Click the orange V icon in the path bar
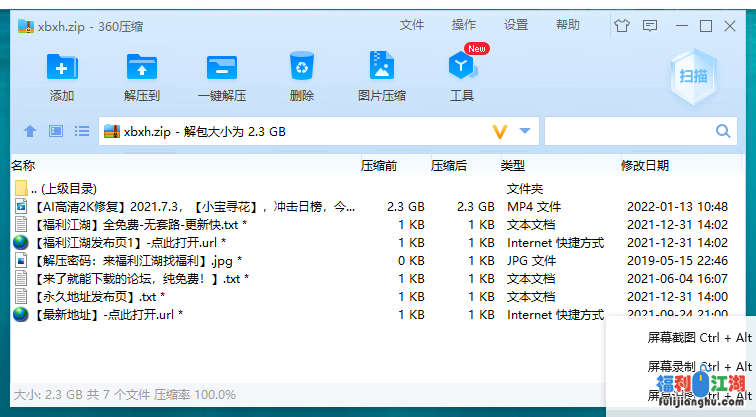 500,131
